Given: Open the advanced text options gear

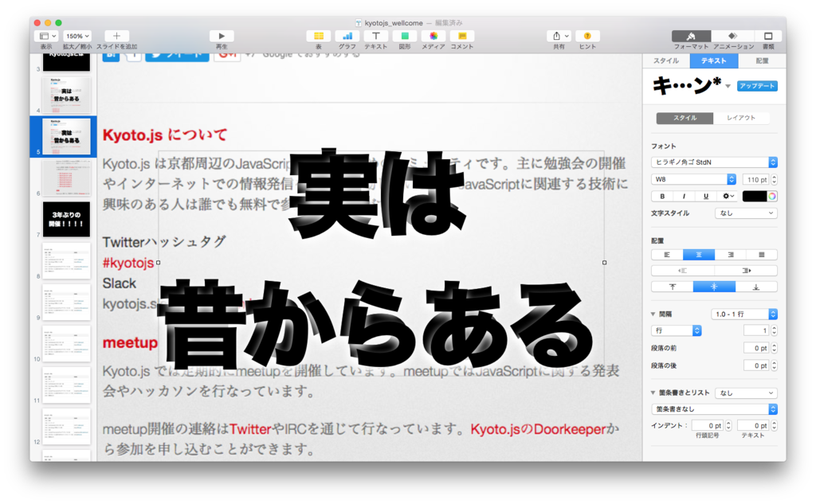Looking at the screenshot, I should (x=728, y=196).
